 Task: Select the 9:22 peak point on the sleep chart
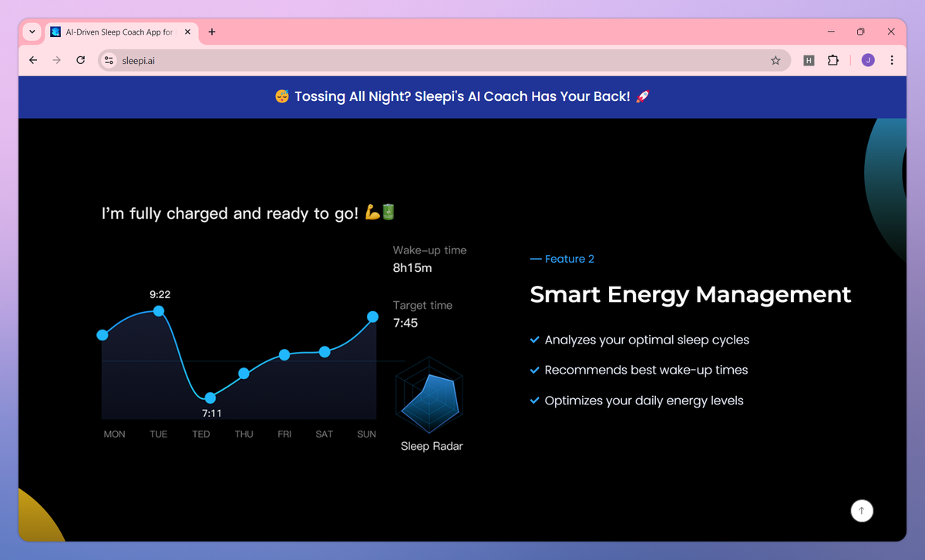[158, 310]
